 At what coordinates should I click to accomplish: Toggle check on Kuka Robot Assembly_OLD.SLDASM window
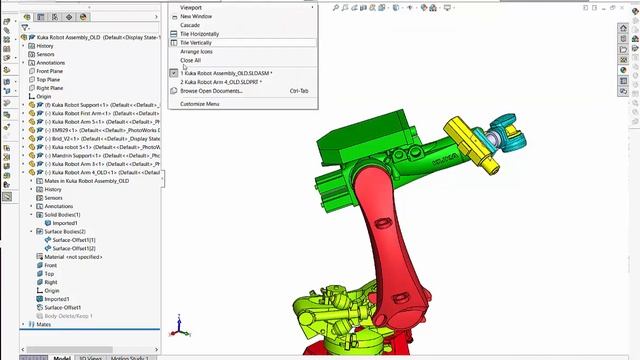[x=174, y=73]
